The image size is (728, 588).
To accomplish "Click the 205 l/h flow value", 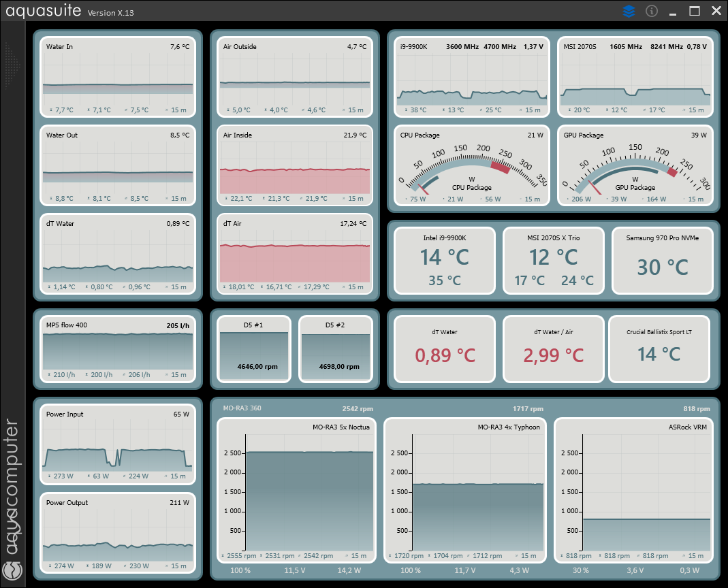I will (x=178, y=325).
